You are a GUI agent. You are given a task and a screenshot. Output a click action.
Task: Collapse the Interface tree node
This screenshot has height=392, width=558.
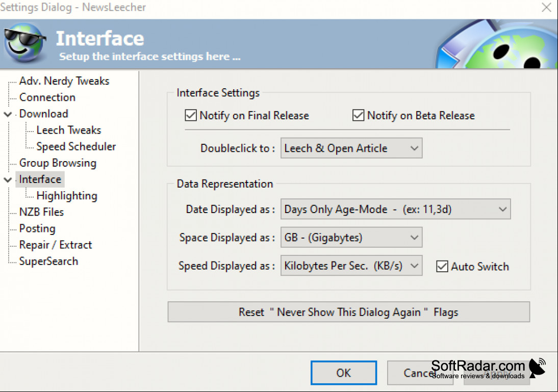coord(8,180)
